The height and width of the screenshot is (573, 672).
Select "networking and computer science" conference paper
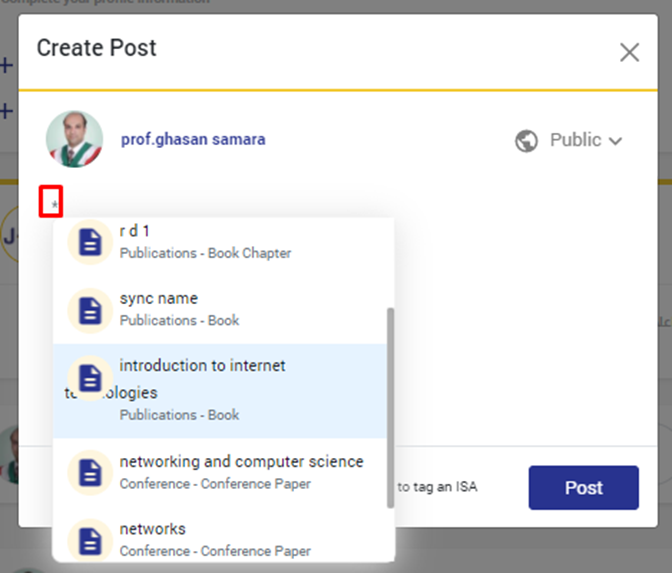pos(241,472)
